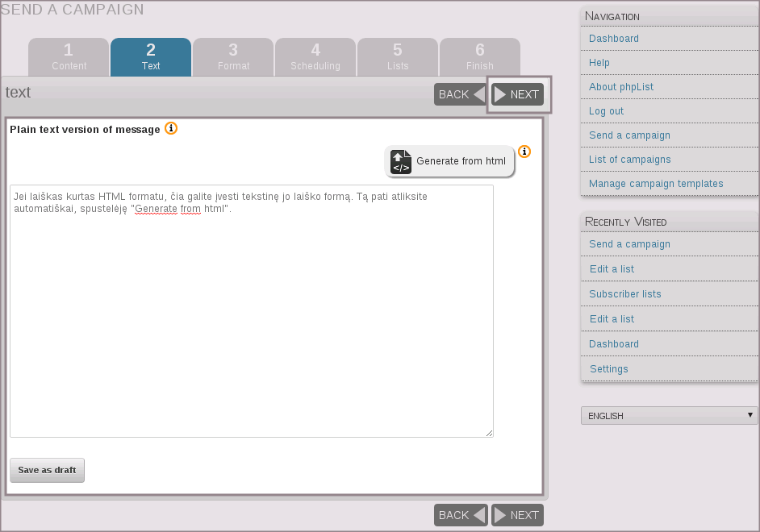Click info icon beside Plain text version label
760x532 pixels.
click(171, 128)
